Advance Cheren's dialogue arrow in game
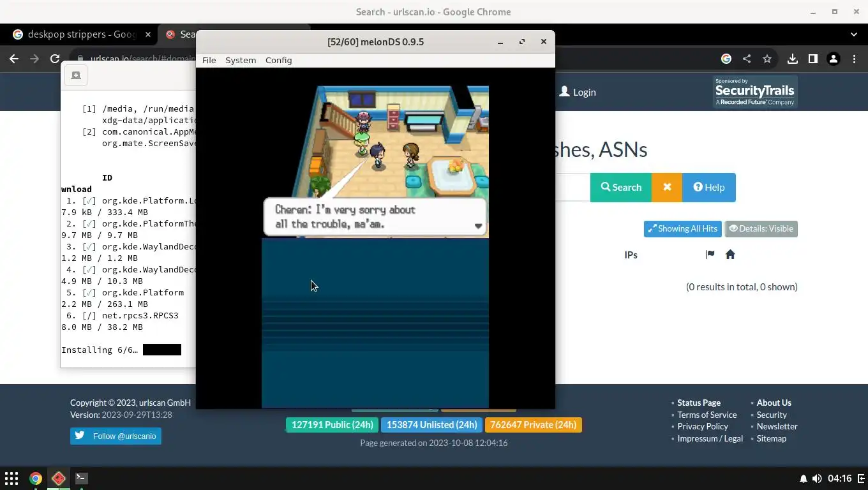This screenshot has width=868, height=490. (x=478, y=226)
